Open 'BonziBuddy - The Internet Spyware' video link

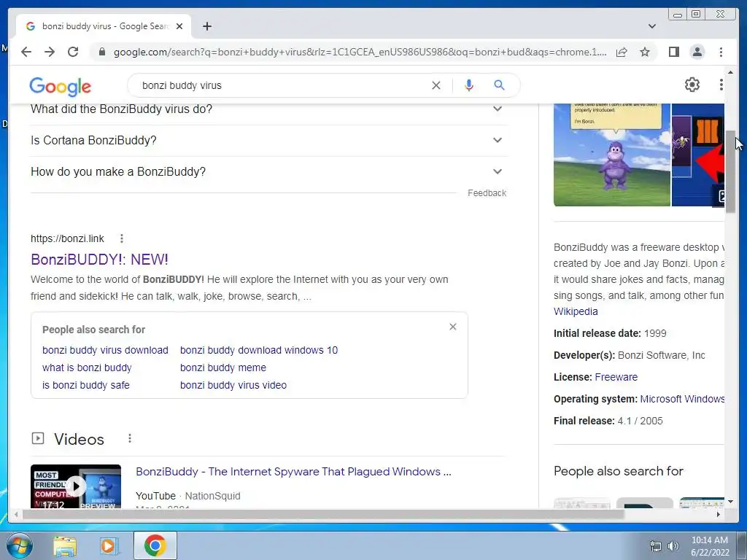pos(293,472)
